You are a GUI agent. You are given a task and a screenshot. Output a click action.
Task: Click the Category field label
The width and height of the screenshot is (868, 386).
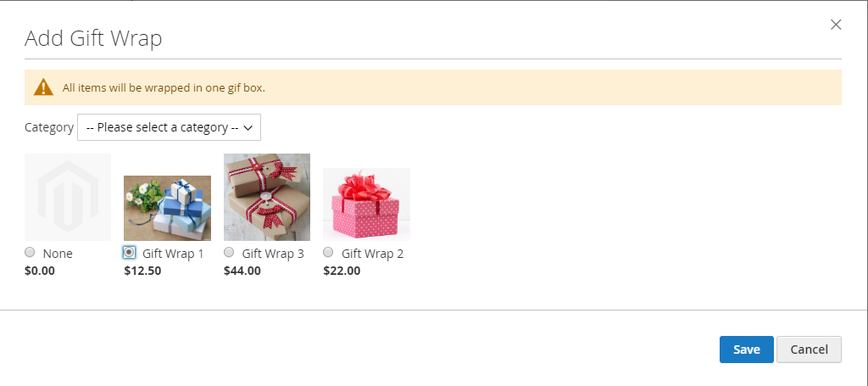[49, 127]
